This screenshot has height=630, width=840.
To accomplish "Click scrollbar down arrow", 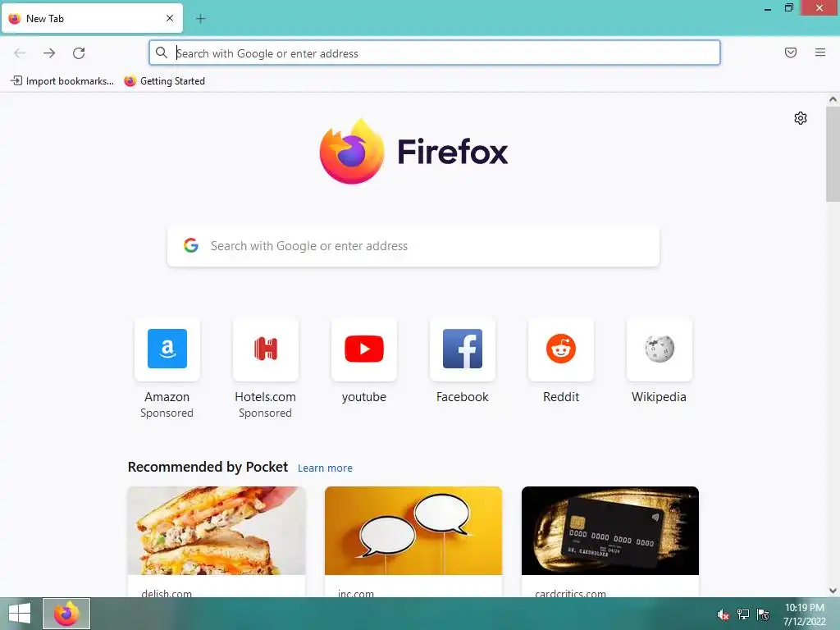I will tap(833, 591).
